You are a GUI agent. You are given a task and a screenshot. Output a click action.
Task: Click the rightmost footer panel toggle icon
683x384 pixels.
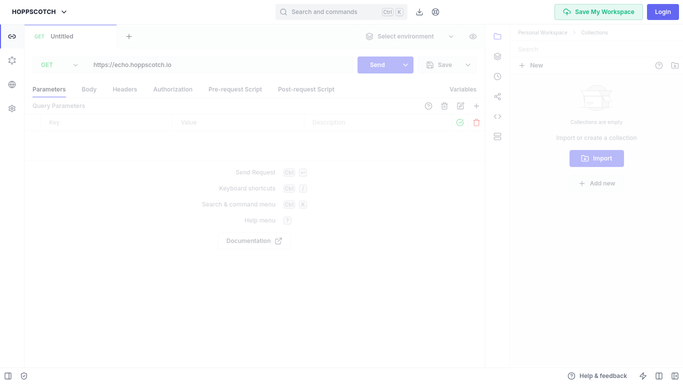click(675, 376)
